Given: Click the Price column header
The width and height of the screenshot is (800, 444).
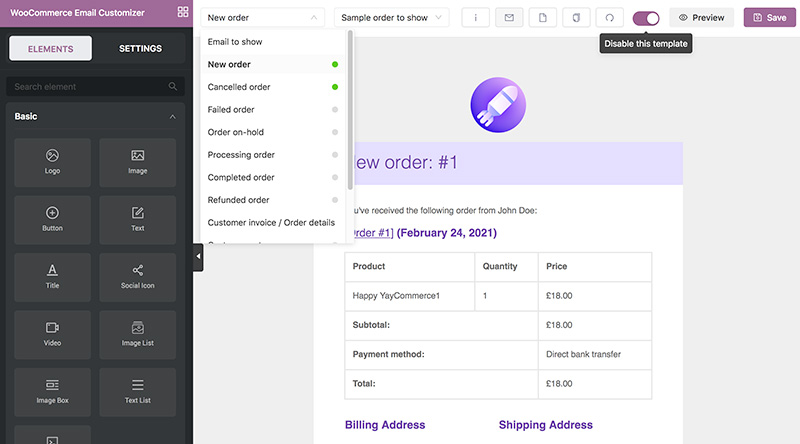Looking at the screenshot, I should tap(595, 266).
